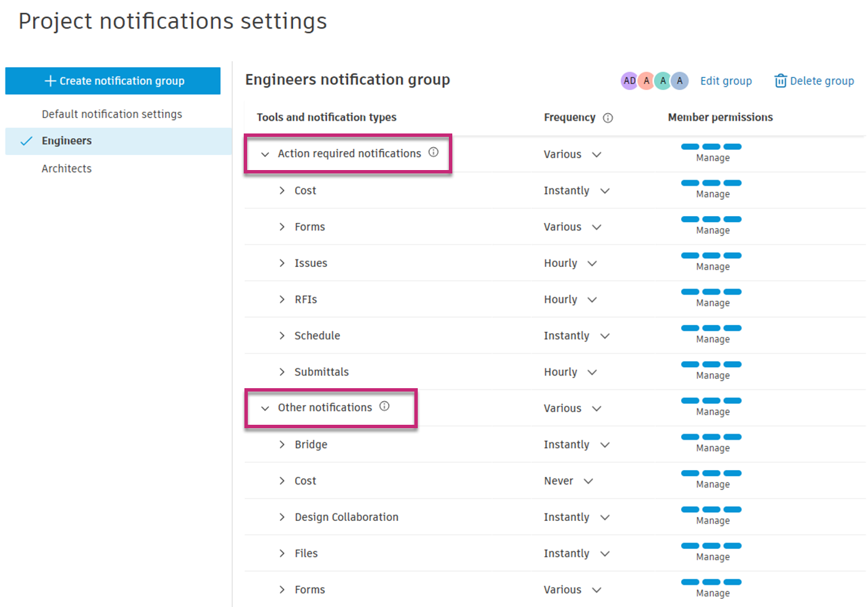Click the trash icon for Delete group

781,81
